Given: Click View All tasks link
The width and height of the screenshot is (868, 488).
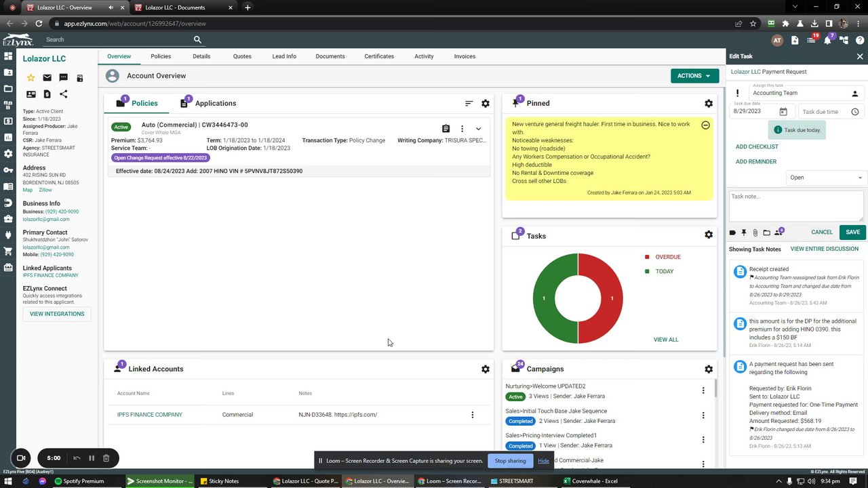Looking at the screenshot, I should [666, 340].
